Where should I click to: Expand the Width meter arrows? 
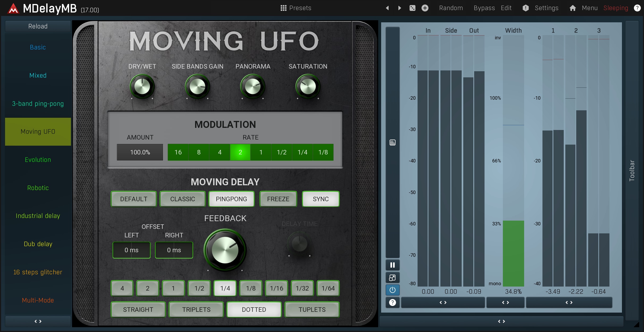505,302
